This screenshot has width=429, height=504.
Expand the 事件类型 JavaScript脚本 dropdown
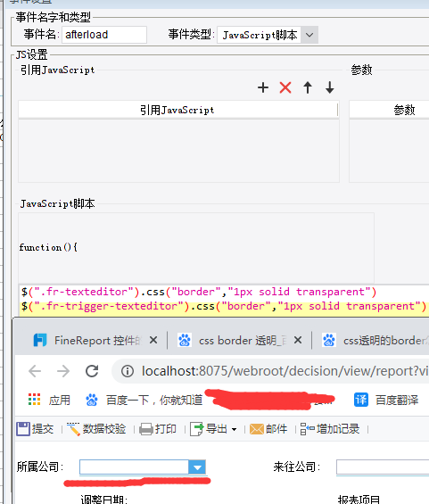(x=309, y=35)
